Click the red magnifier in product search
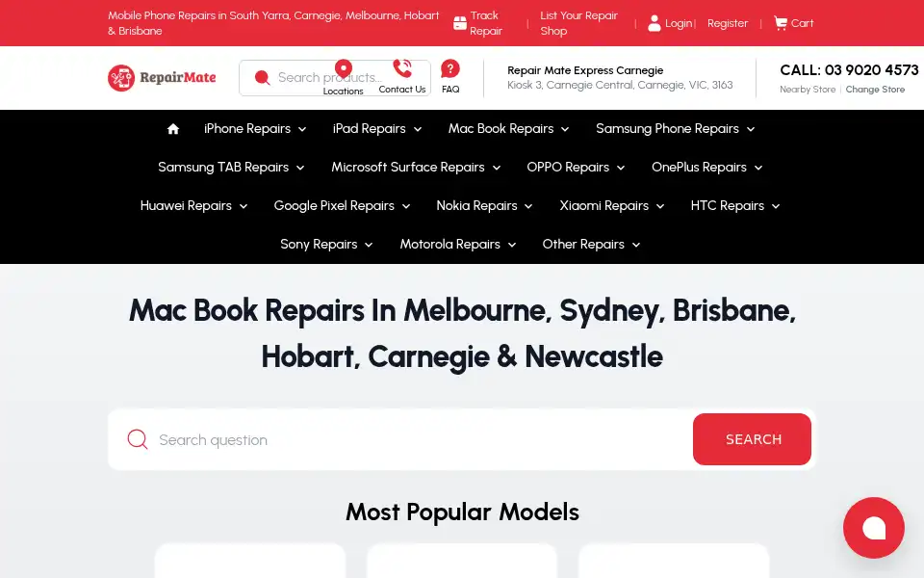 (x=262, y=78)
